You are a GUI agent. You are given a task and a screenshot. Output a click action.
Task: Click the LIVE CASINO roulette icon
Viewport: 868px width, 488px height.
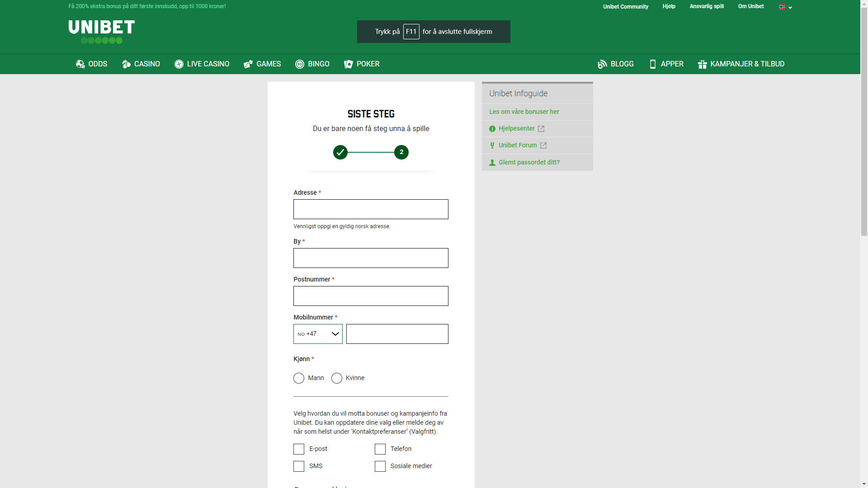click(x=179, y=64)
